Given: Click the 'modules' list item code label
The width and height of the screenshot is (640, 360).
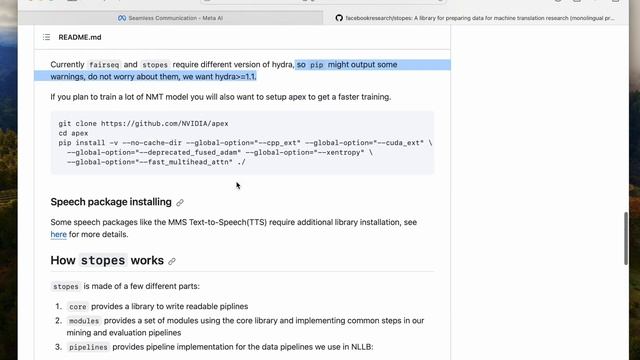Looking at the screenshot, I should pos(84,321).
